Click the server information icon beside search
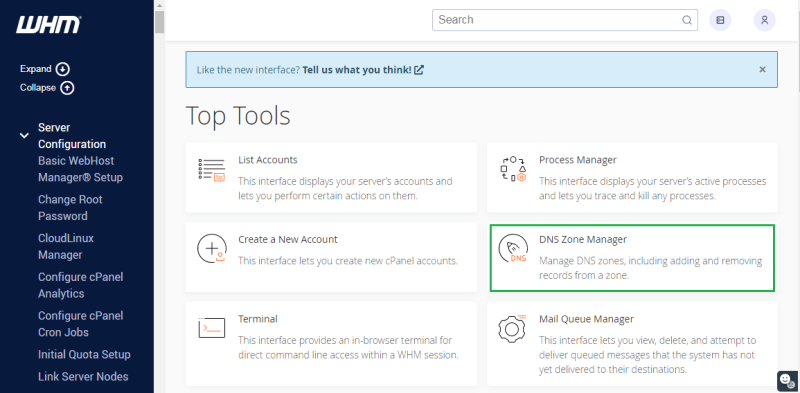The image size is (800, 393). (x=720, y=20)
